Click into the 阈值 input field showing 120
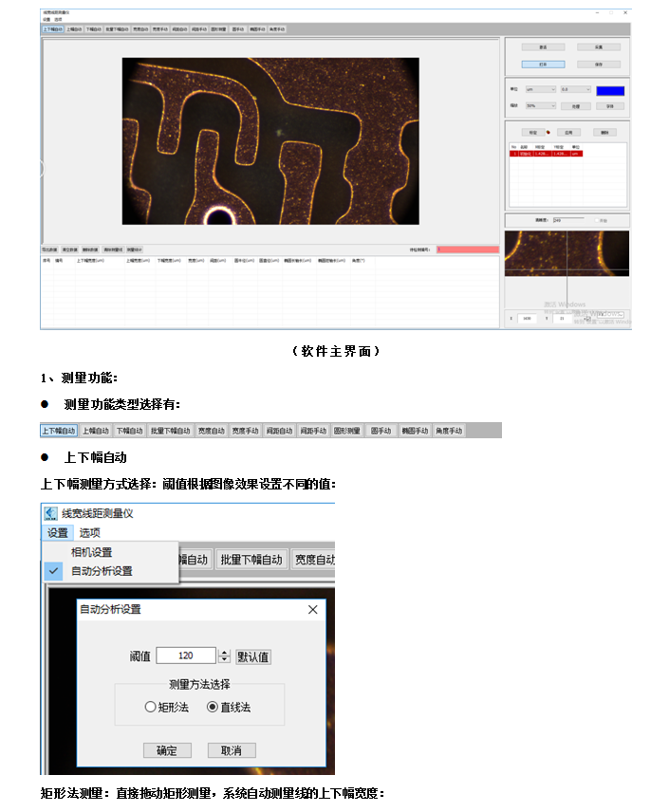669x812 pixels. click(186, 656)
